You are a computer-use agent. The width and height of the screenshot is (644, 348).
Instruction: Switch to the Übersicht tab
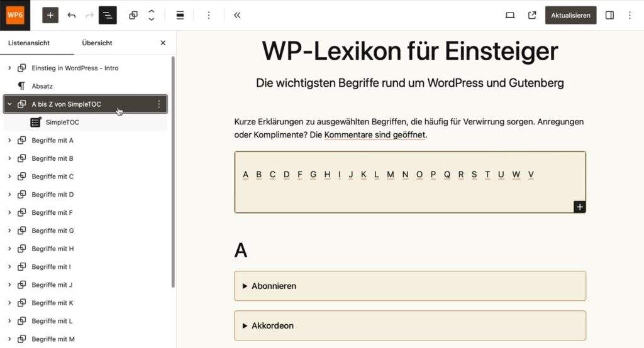(97, 43)
